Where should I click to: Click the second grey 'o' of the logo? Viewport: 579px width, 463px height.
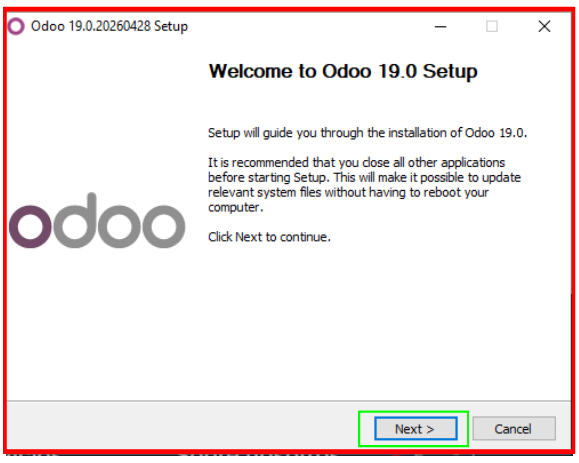tap(119, 226)
